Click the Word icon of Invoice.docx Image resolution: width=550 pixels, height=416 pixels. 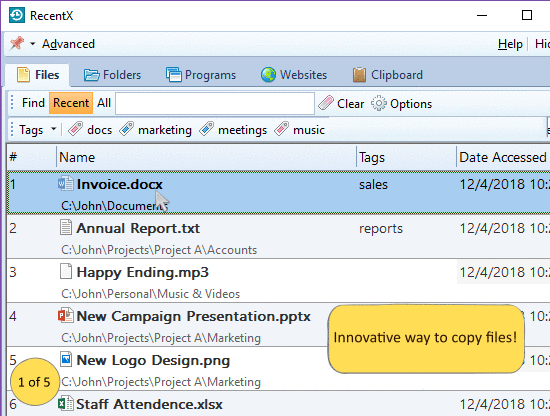point(66,183)
